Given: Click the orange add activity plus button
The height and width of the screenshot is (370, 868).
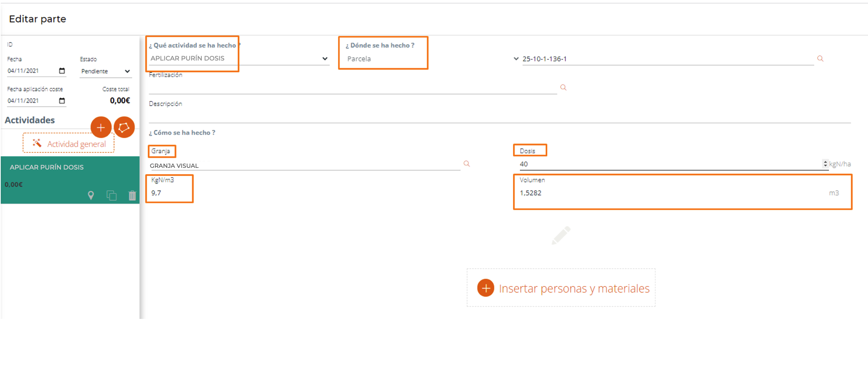Looking at the screenshot, I should [x=101, y=127].
